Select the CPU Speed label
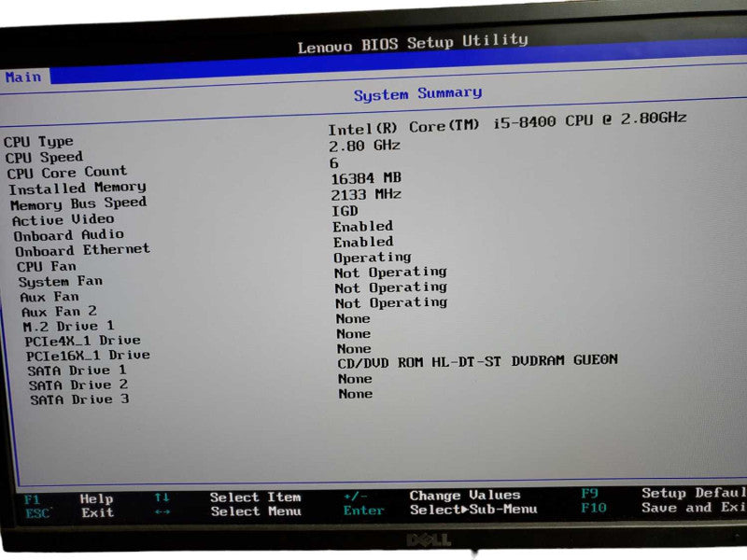The image size is (747, 560). (44, 158)
